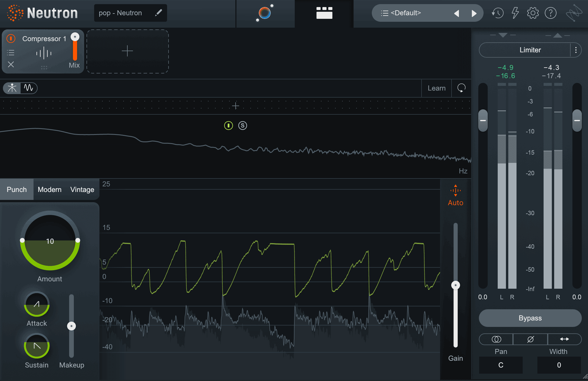
Task: Add a crossover band with plus
Action: click(x=235, y=106)
